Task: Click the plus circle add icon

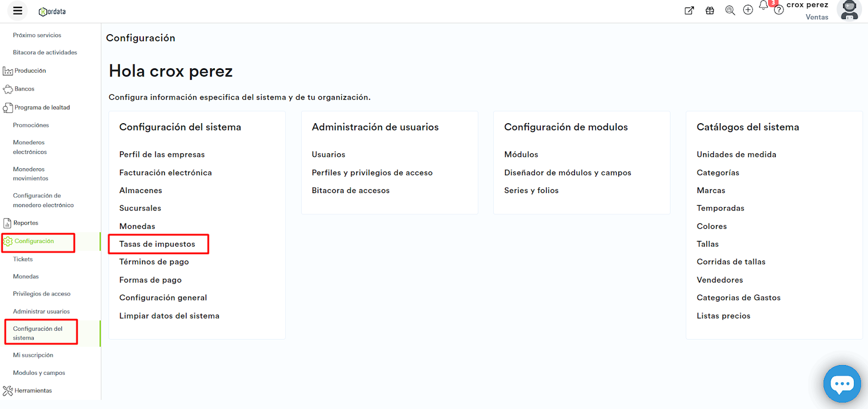Action: [748, 10]
